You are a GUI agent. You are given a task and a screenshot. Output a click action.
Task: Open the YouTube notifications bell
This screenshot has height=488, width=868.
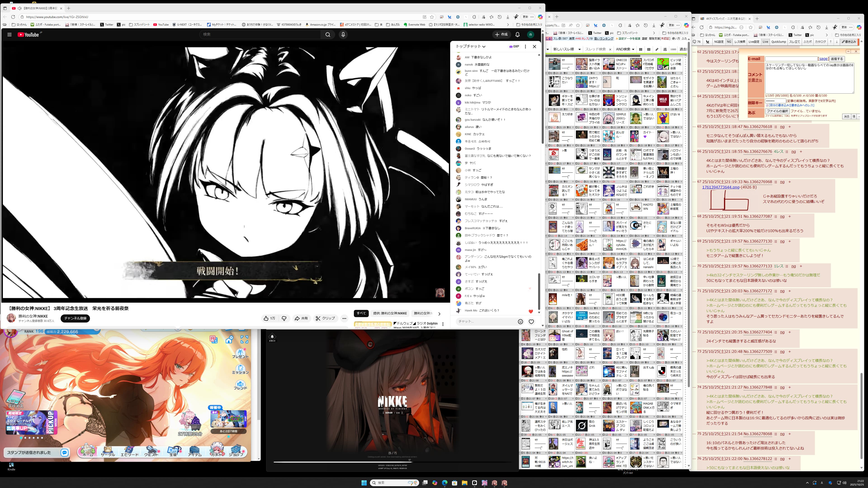point(518,34)
